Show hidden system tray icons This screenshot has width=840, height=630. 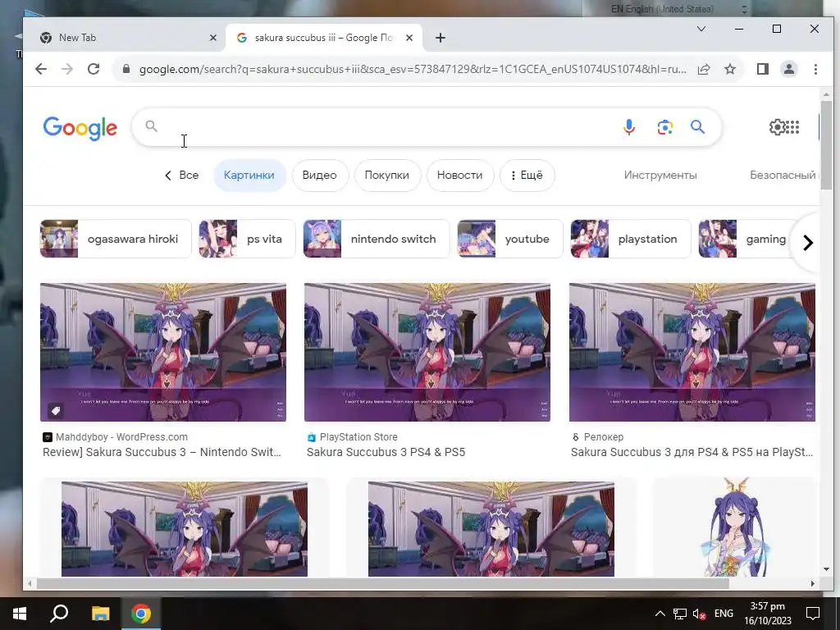[x=660, y=614]
